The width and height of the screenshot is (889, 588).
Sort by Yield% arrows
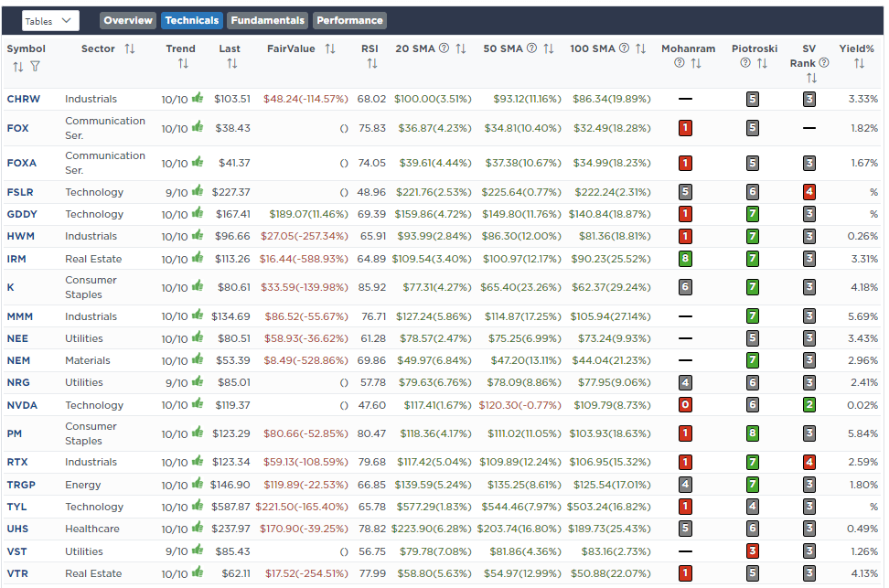(860, 63)
